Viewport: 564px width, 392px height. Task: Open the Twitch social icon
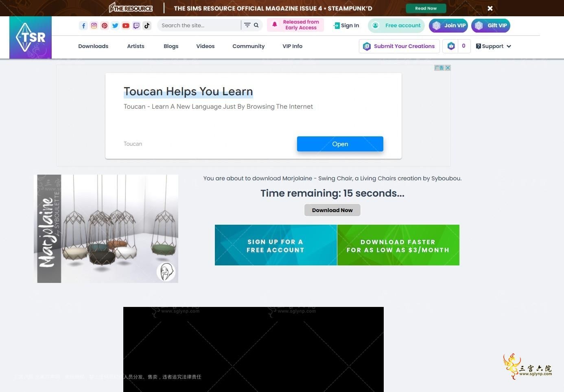coord(136,26)
